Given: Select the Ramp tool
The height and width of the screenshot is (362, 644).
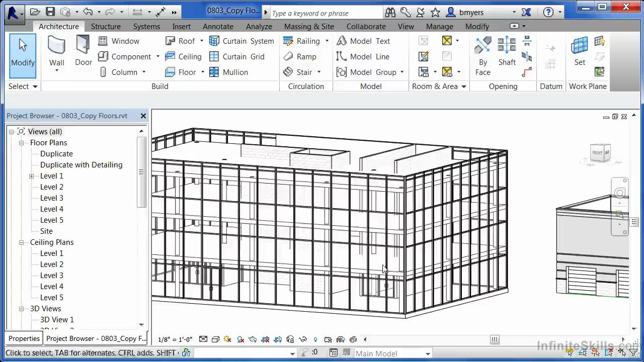Looking at the screenshot, I should [300, 57].
